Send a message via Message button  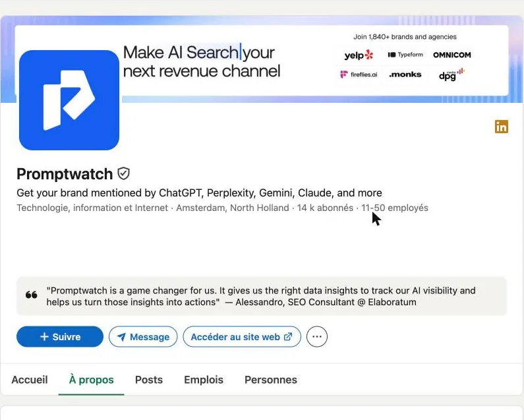pos(143,337)
